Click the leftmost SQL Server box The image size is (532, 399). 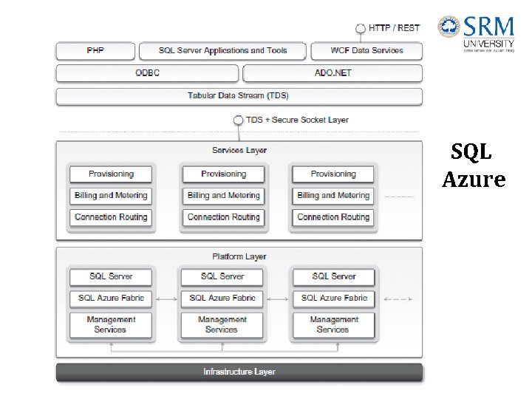tap(111, 277)
